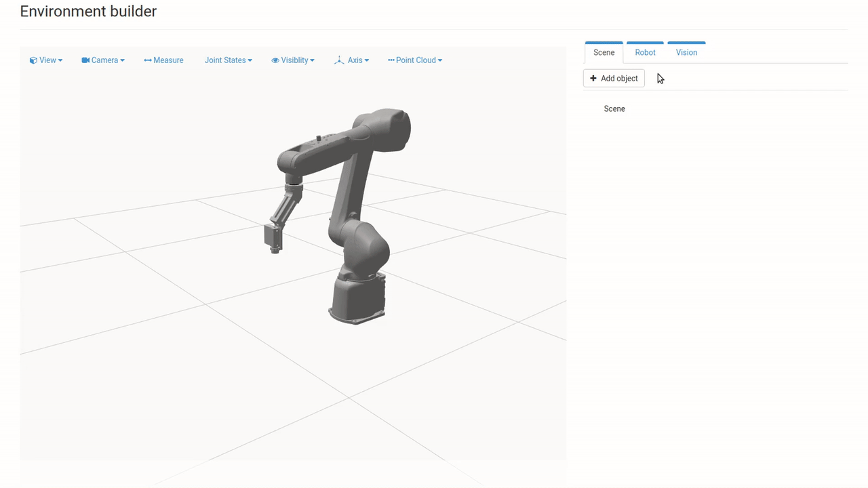
Task: Open the Camera dropdown menu
Action: (x=103, y=60)
